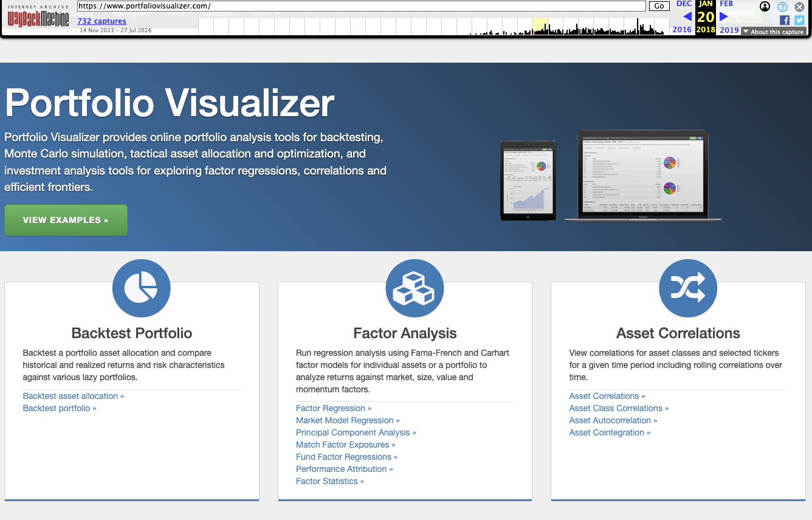Open the Performance Attribution link
This screenshot has height=520, width=812.
pyautogui.click(x=345, y=469)
